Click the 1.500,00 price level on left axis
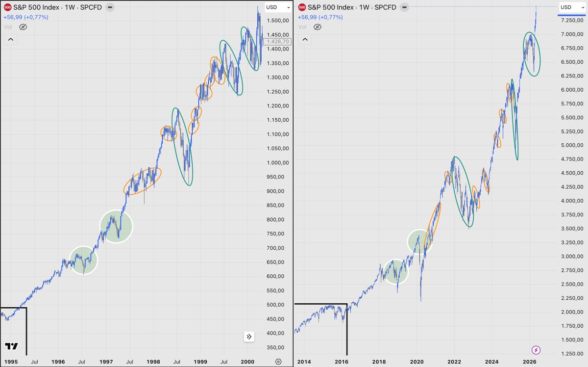This screenshot has height=367, width=588. click(277, 20)
